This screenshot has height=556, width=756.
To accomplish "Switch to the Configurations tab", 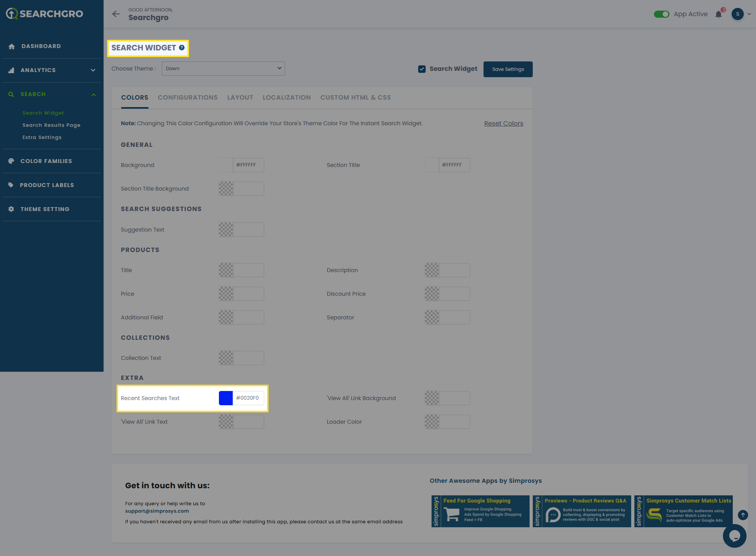I will point(187,98).
